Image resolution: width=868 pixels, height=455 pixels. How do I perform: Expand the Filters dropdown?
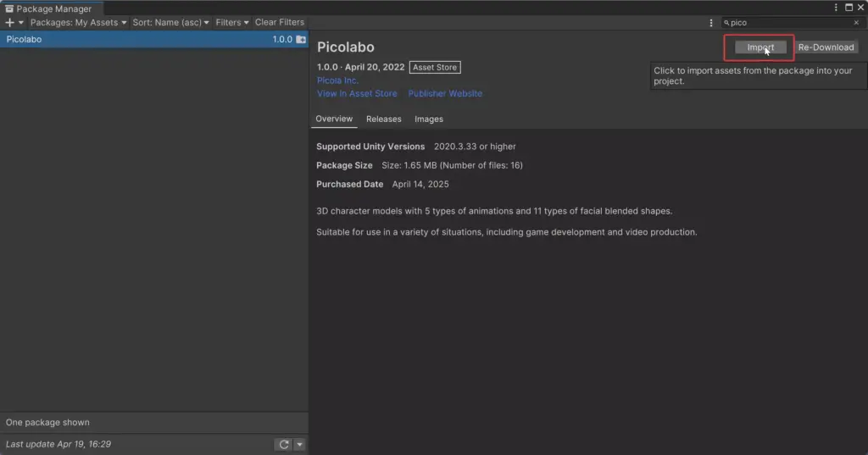(232, 23)
